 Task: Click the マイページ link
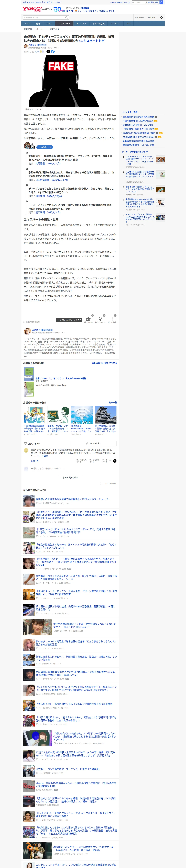139,18
